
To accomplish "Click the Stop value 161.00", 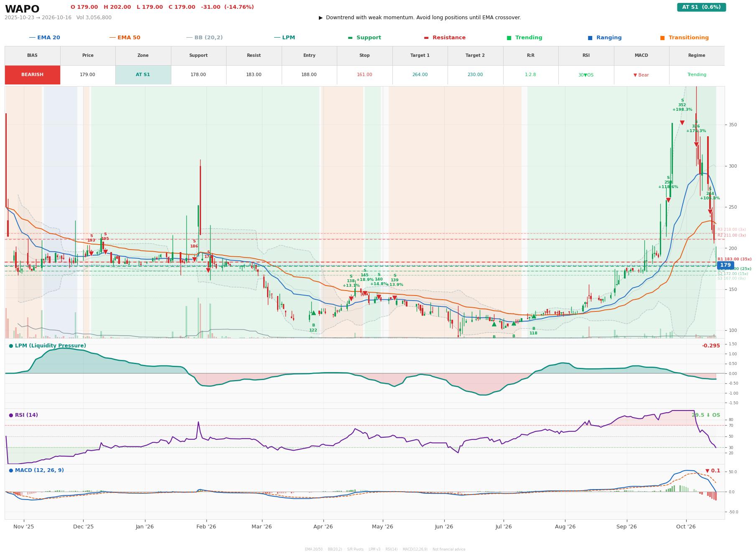I will [364, 75].
